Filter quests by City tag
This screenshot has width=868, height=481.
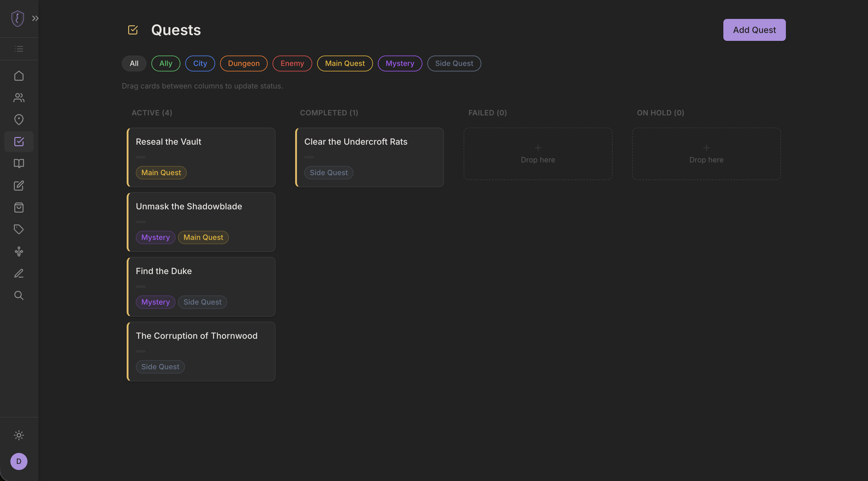pyautogui.click(x=200, y=63)
